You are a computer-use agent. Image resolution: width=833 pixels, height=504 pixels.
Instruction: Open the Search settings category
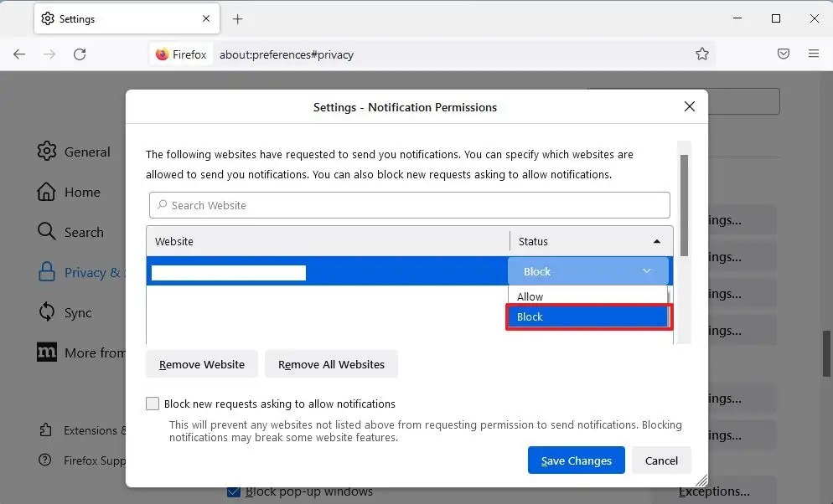70,233
